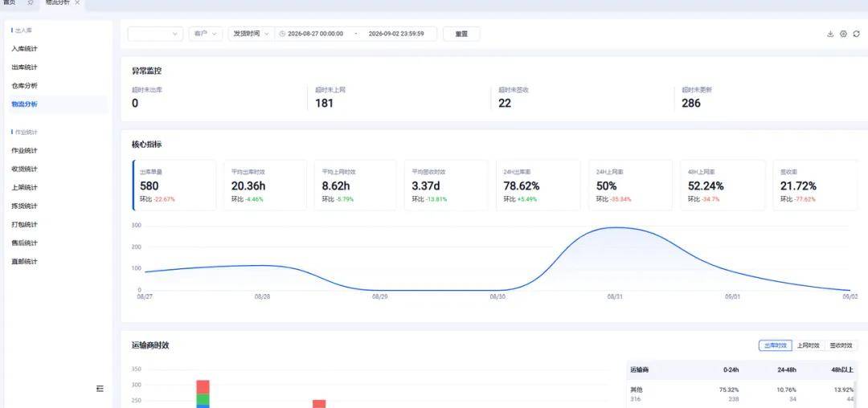This screenshot has width=868, height=408.
Task: Click the green segment of the tallest bar
Action: click(x=203, y=399)
